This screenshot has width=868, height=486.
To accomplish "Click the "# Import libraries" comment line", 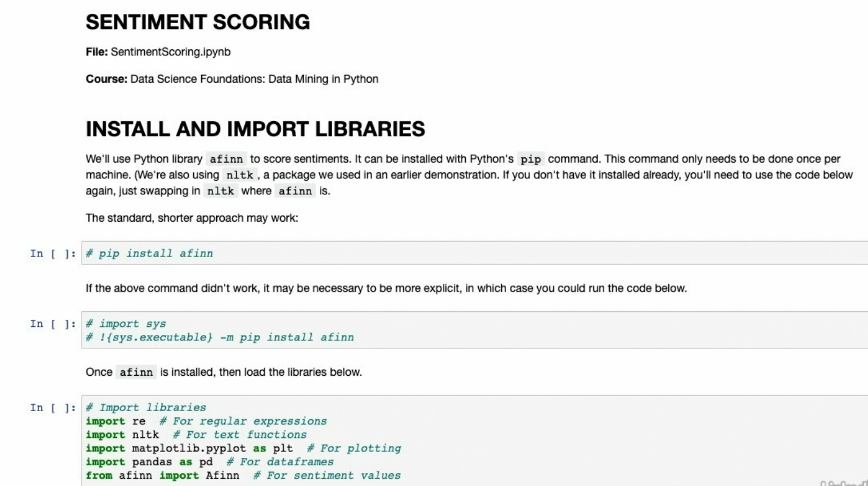I will point(146,407).
